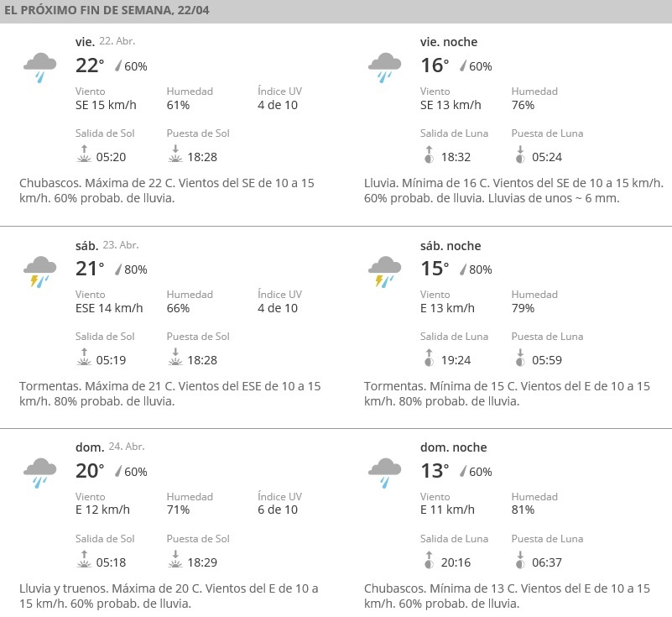
Task: Click Sunday's rain cloud weather icon
Action: tap(39, 472)
